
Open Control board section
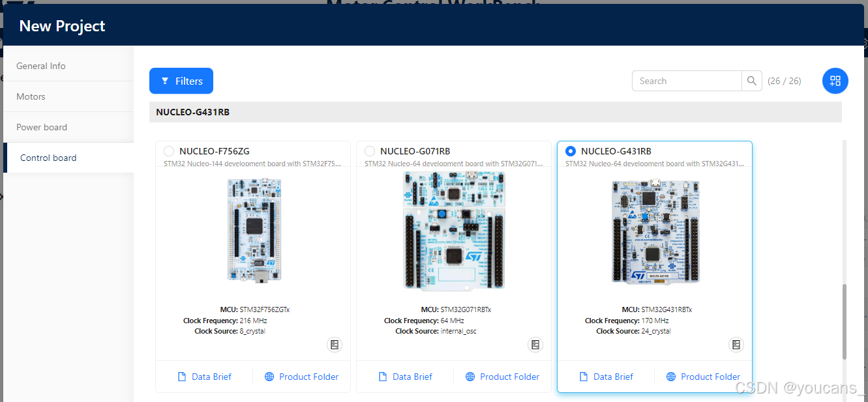click(68, 158)
